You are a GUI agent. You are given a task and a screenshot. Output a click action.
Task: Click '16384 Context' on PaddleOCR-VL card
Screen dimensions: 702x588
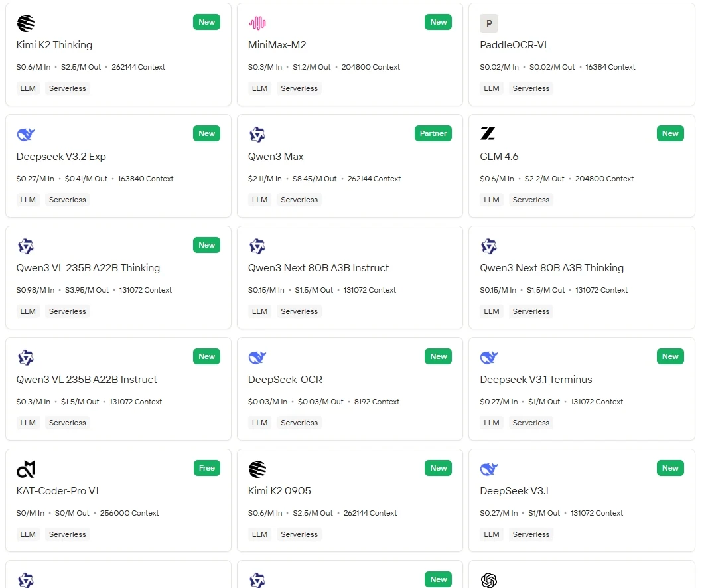[x=610, y=67]
